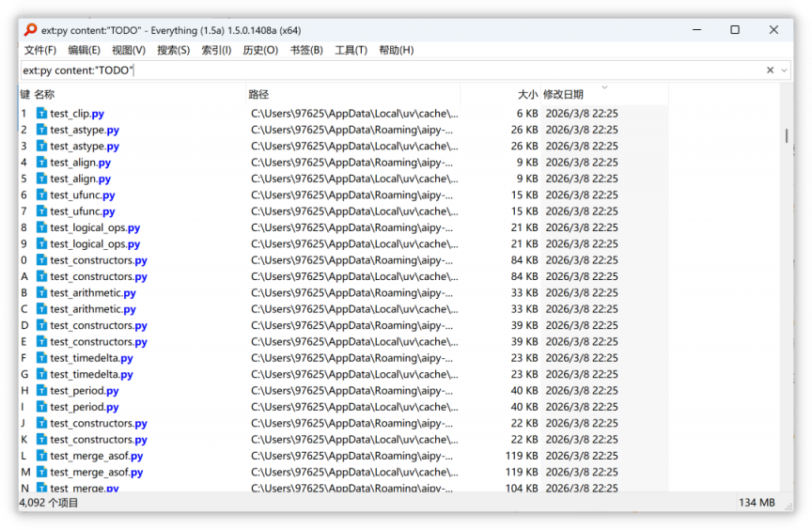Clear the search box with the X icon
Image resolution: width=812 pixels, height=530 pixels.
click(770, 70)
